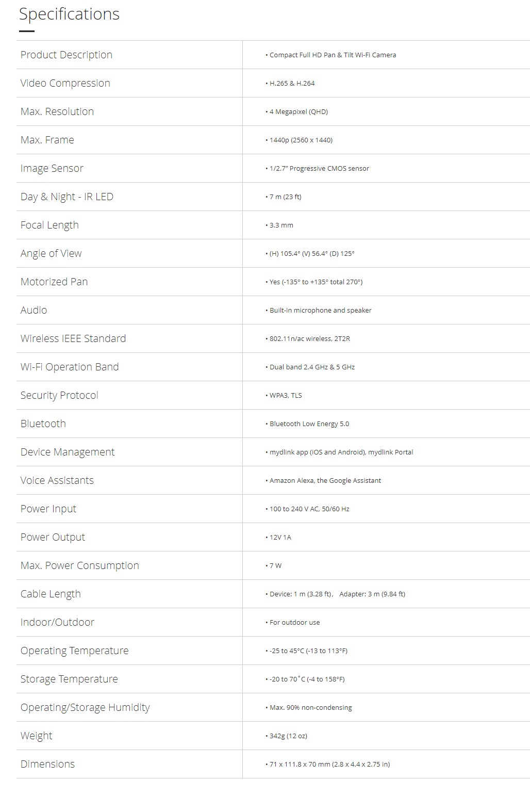Click the Max. Resolution label
530x812 pixels.
click(57, 111)
